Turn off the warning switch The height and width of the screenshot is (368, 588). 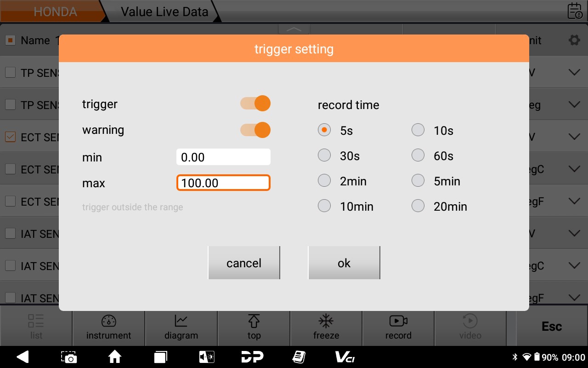tap(255, 130)
